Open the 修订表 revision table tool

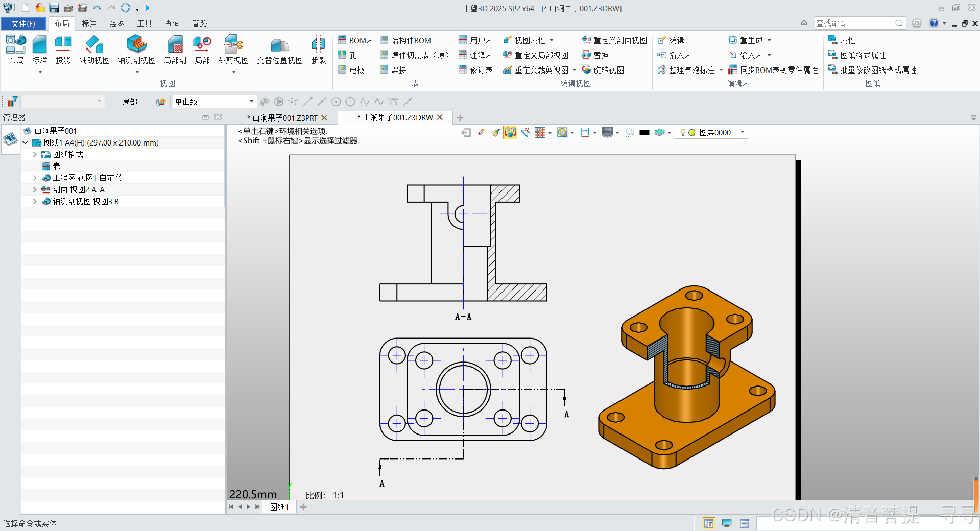tap(475, 70)
